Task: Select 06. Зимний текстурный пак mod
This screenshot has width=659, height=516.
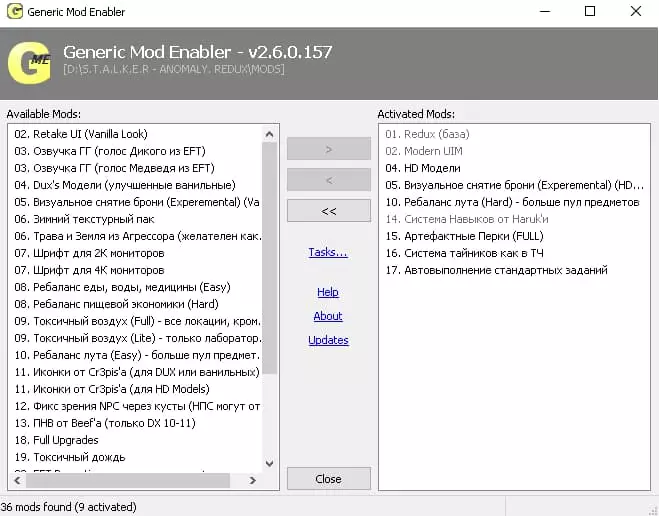Action: click(84, 219)
